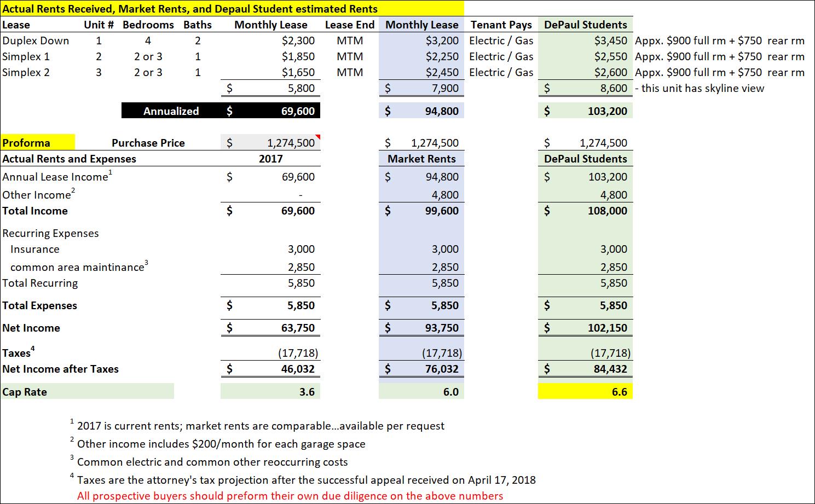
Task: Select the 6.0 cap rate cell
Action: coord(421,392)
